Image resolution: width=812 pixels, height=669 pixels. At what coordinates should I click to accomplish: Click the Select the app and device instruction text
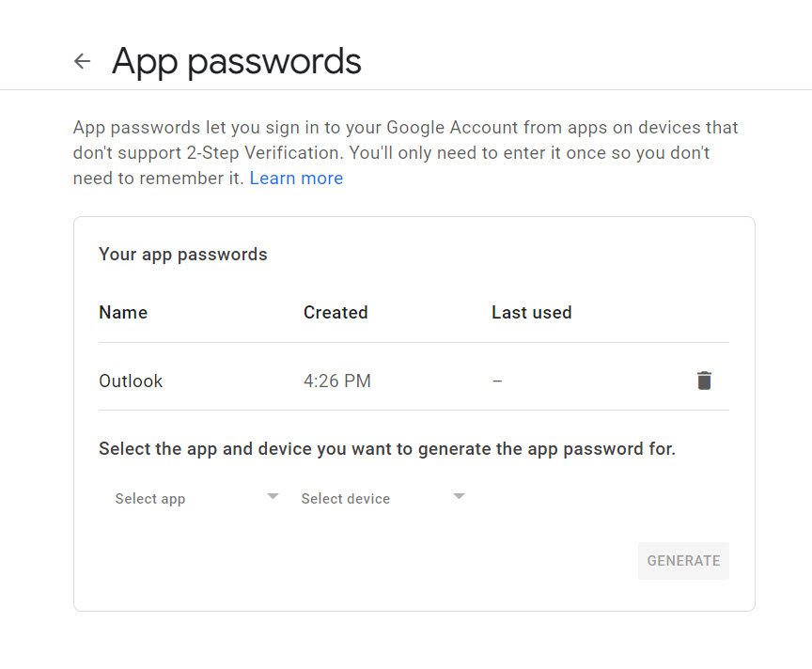(387, 449)
